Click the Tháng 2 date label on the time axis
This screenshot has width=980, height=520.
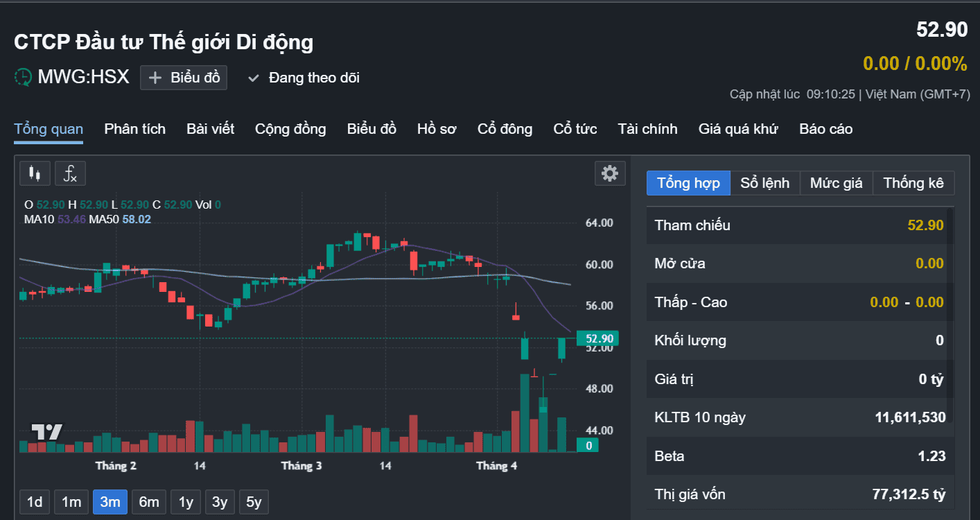[116, 466]
